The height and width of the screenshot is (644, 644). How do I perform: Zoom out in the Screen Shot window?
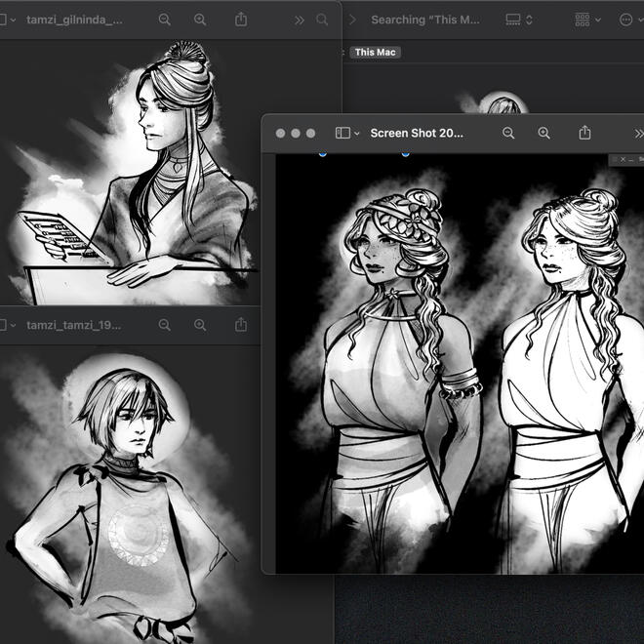pos(508,133)
